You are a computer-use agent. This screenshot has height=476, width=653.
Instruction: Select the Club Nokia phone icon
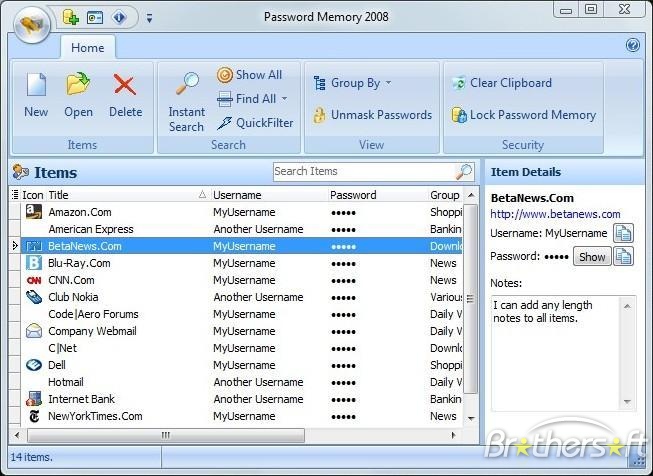click(34, 297)
